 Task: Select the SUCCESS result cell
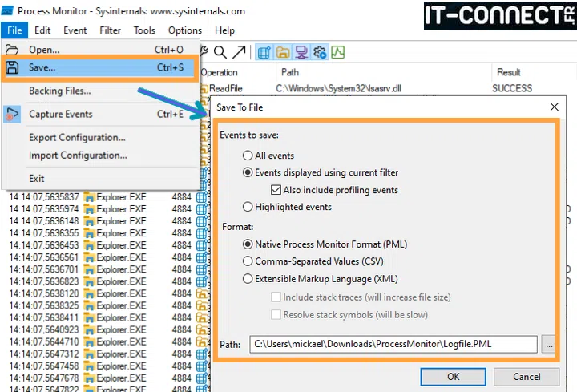coord(512,88)
